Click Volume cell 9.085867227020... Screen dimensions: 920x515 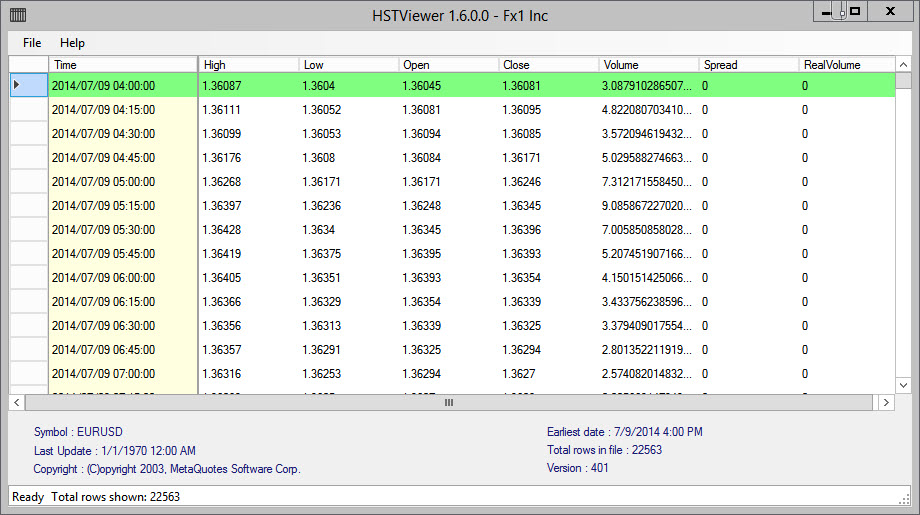point(649,206)
